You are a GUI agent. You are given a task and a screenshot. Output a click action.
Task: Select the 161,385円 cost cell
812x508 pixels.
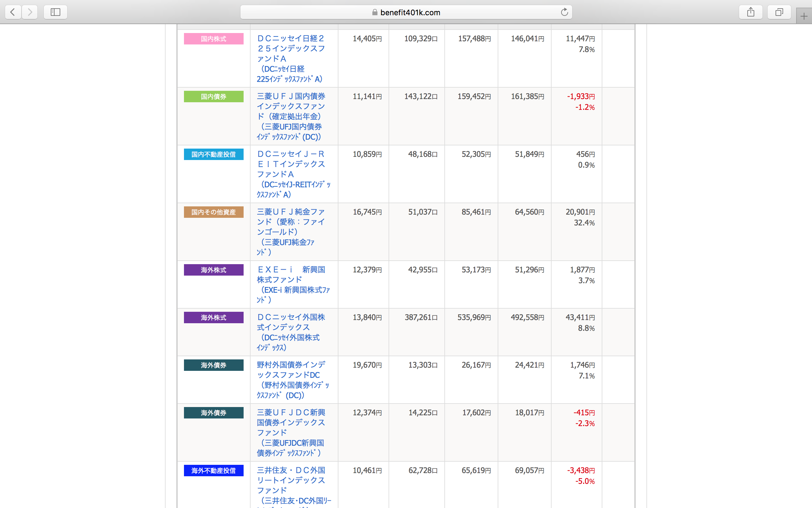click(527, 97)
